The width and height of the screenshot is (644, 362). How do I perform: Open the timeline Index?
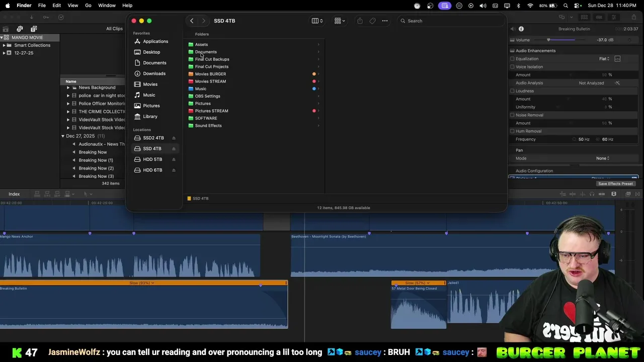(x=14, y=194)
